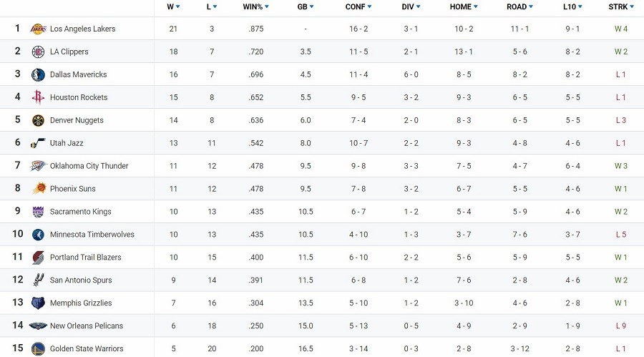Open the Golden State Warriors logo

[x=38, y=349]
